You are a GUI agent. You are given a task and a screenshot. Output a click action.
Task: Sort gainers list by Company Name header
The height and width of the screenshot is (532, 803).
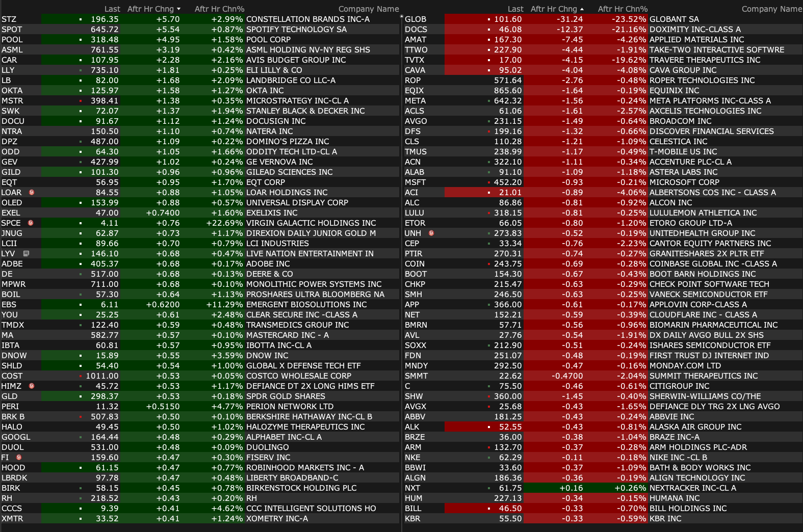pyautogui.click(x=368, y=9)
